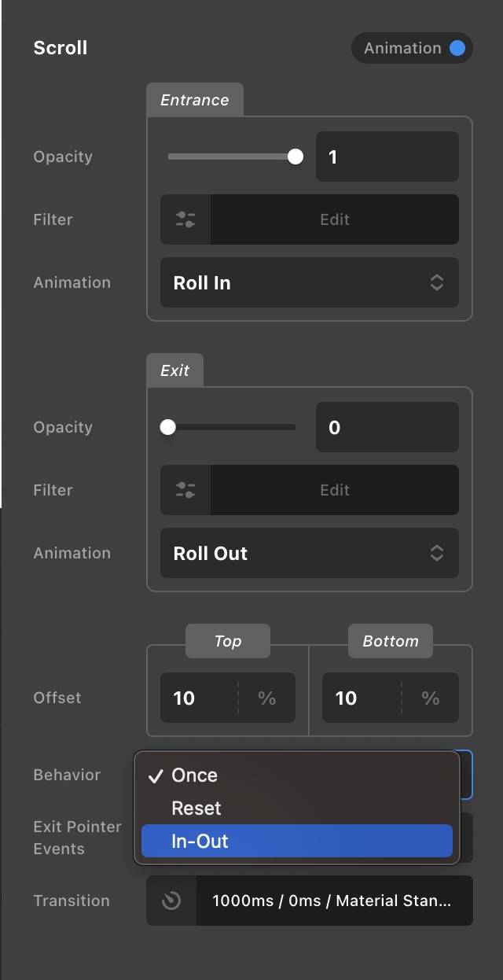503x980 pixels.
Task: Click the Roll Out dropdown chevron arrows
Action: tap(437, 553)
